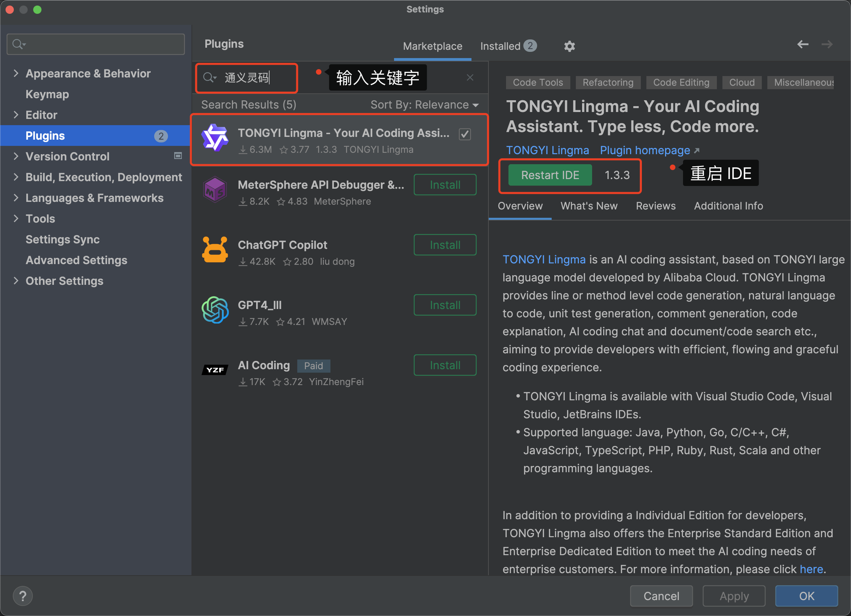Click the green Restart IDE button
The width and height of the screenshot is (851, 616).
pyautogui.click(x=550, y=175)
